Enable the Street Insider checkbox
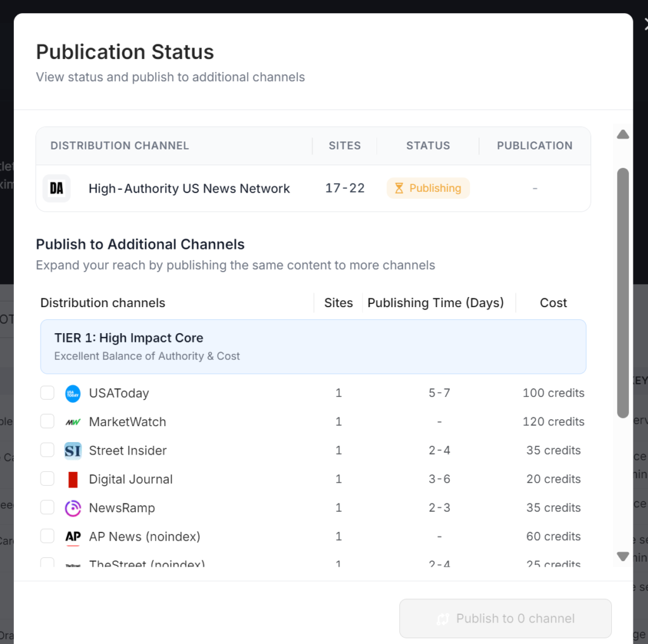Viewport: 648px width, 644px height. point(47,450)
